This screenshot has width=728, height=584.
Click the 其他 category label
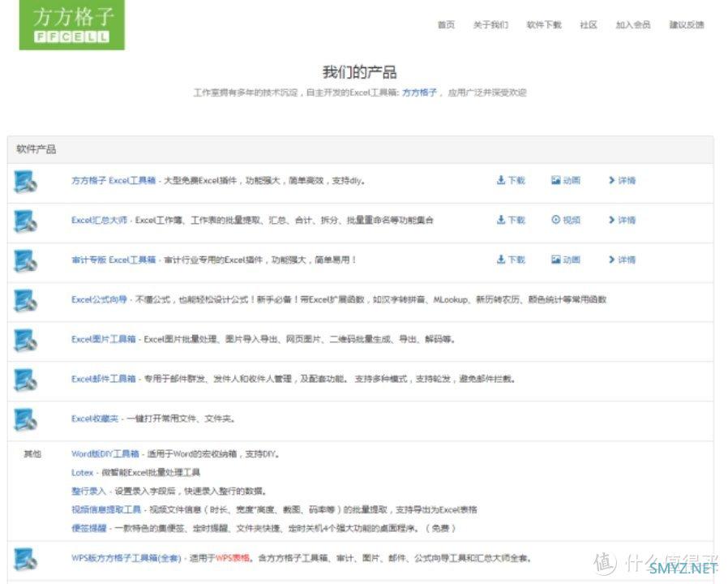[x=32, y=454]
